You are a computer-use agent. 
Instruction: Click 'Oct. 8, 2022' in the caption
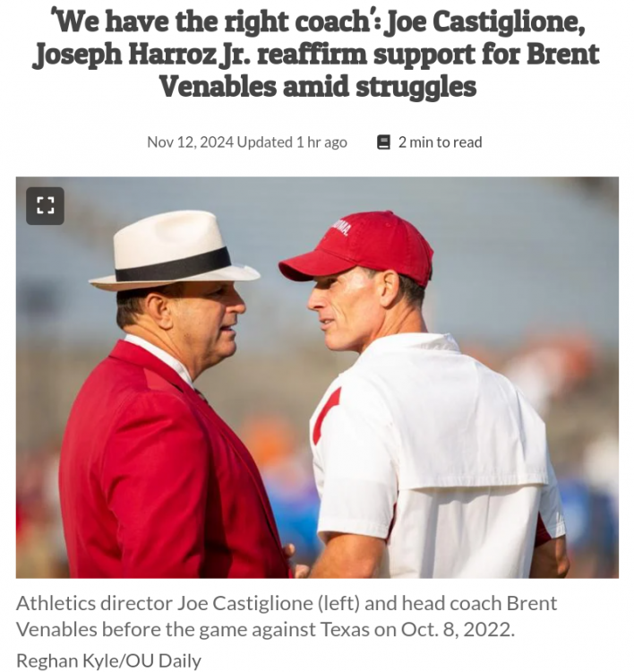[456, 629]
